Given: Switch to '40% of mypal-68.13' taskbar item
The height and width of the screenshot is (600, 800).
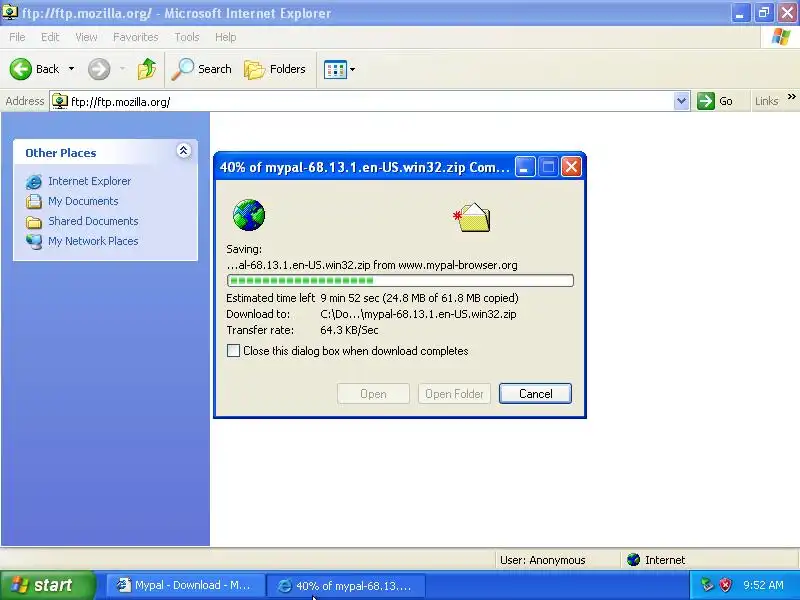Looking at the screenshot, I should tap(347, 586).
